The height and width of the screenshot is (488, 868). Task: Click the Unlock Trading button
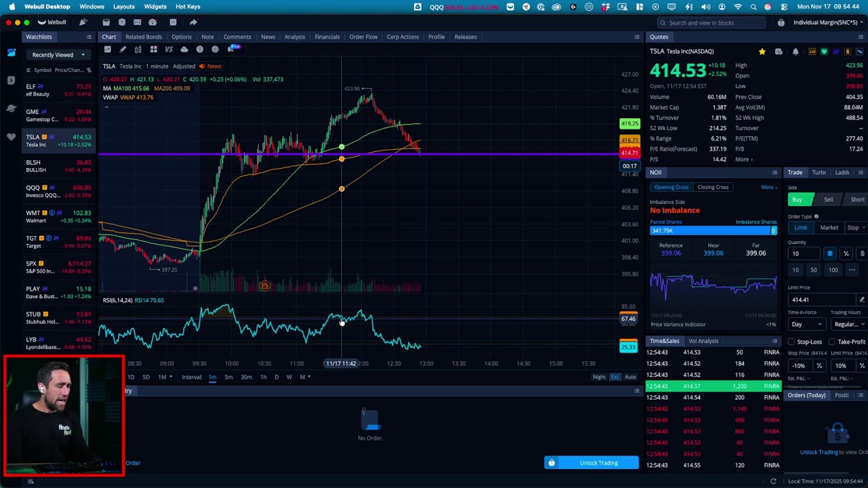[x=591, y=463]
